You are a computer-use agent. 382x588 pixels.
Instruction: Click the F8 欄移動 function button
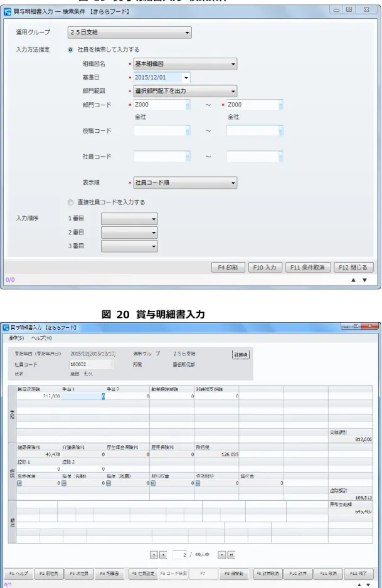coord(234,574)
